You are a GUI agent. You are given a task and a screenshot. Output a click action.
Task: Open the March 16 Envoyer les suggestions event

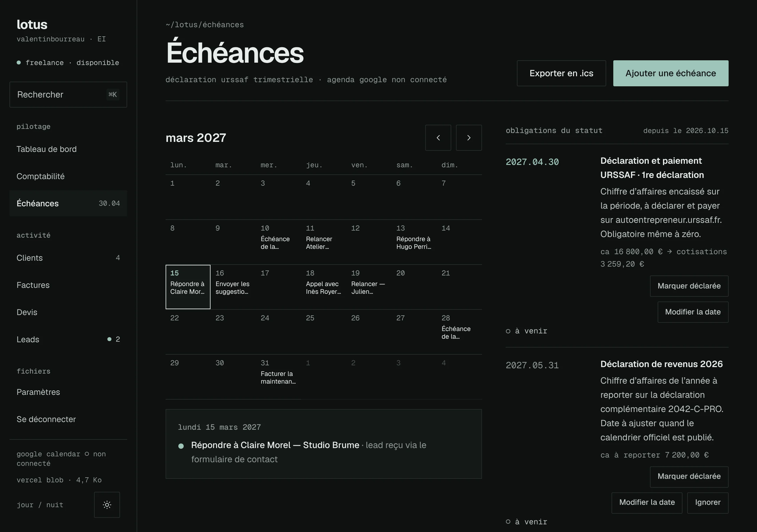click(232, 287)
